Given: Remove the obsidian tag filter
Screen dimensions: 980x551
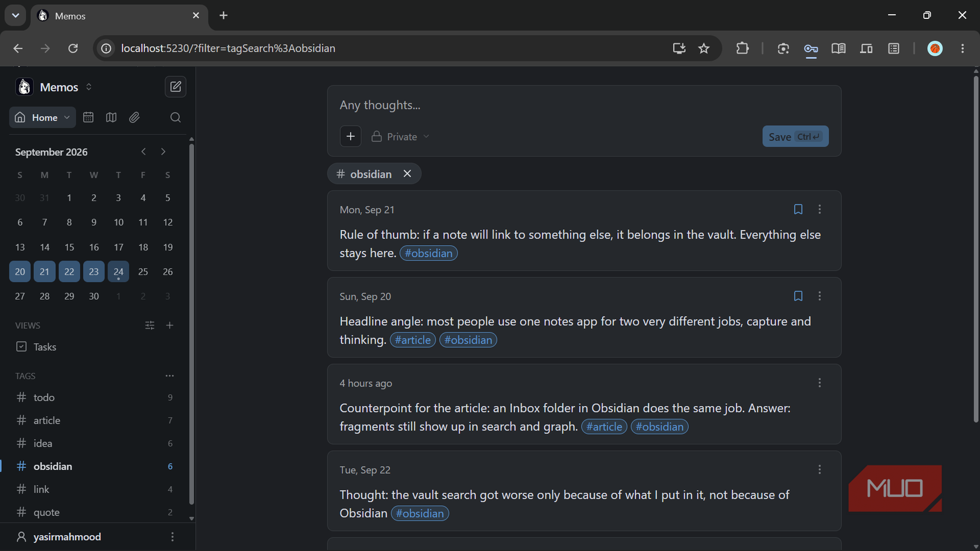Looking at the screenshot, I should [407, 174].
